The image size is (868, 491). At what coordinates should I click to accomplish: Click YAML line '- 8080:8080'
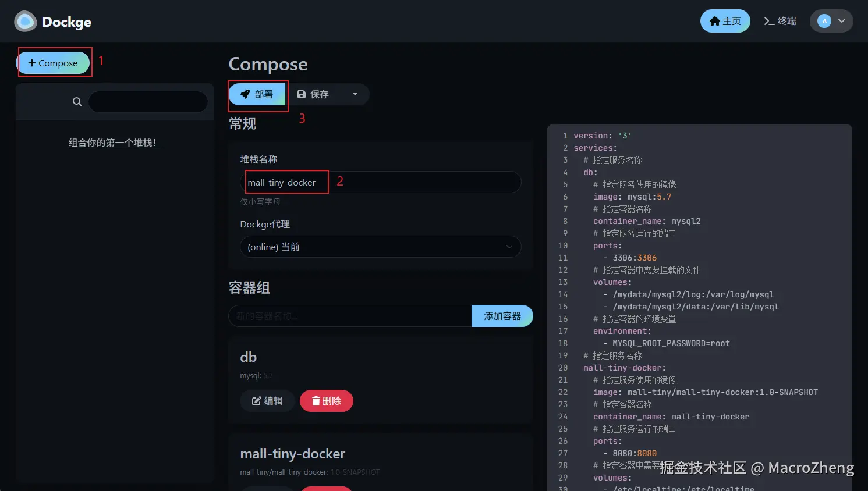point(630,453)
